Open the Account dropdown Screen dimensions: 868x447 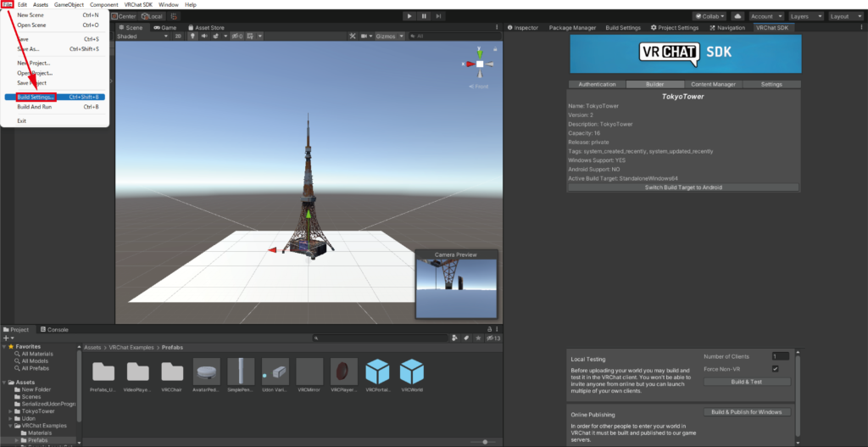pyautogui.click(x=766, y=16)
